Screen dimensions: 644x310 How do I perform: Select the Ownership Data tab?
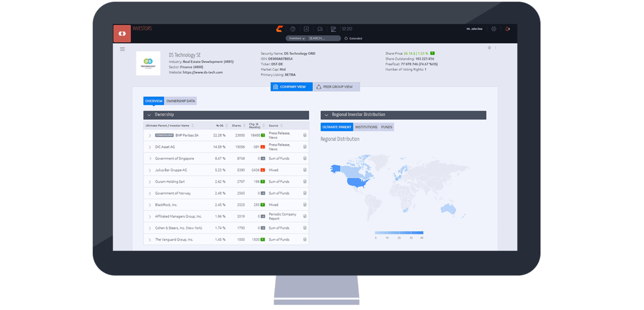tap(181, 101)
